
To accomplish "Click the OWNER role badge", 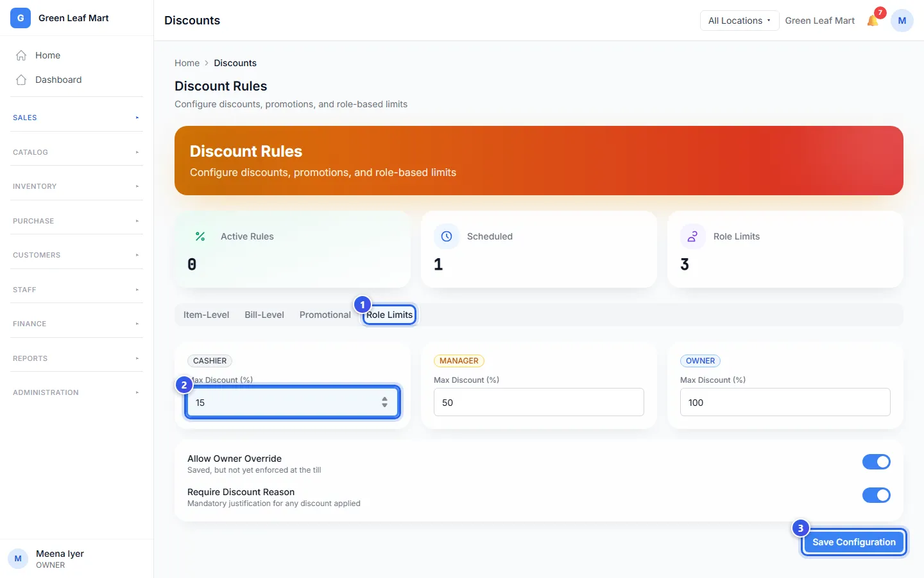I will (x=700, y=361).
